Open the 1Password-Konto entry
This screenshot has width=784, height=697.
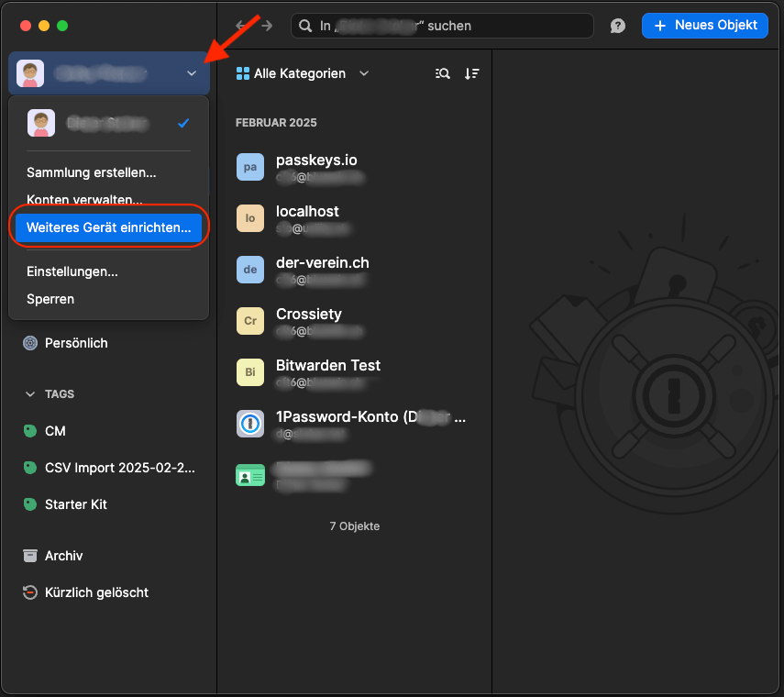point(355,424)
